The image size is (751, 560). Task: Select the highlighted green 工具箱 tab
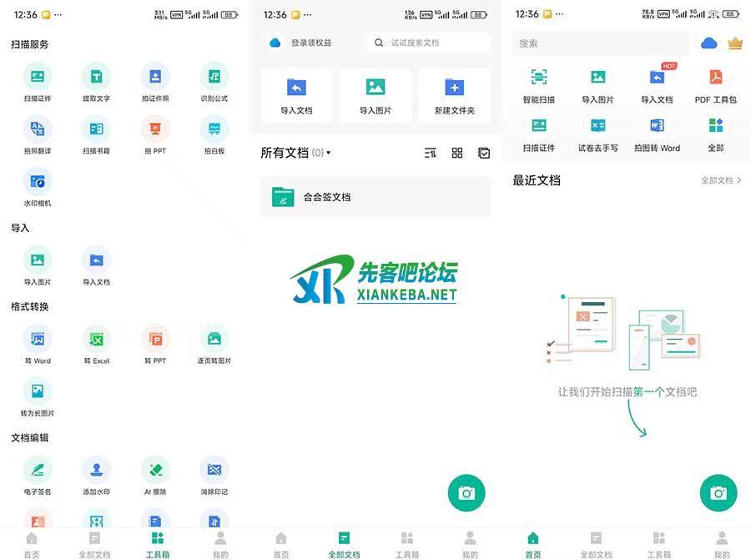(x=156, y=543)
